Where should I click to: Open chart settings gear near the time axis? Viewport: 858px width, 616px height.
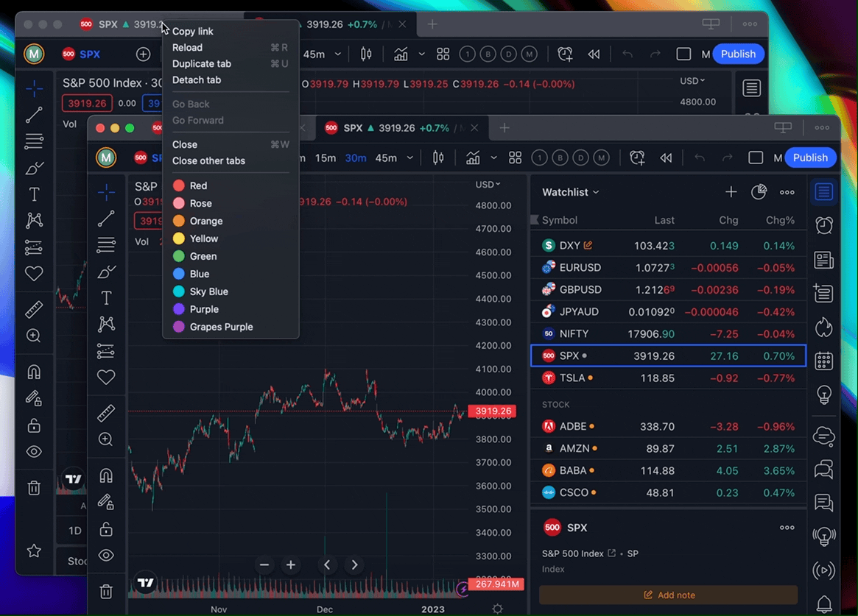pos(497,609)
